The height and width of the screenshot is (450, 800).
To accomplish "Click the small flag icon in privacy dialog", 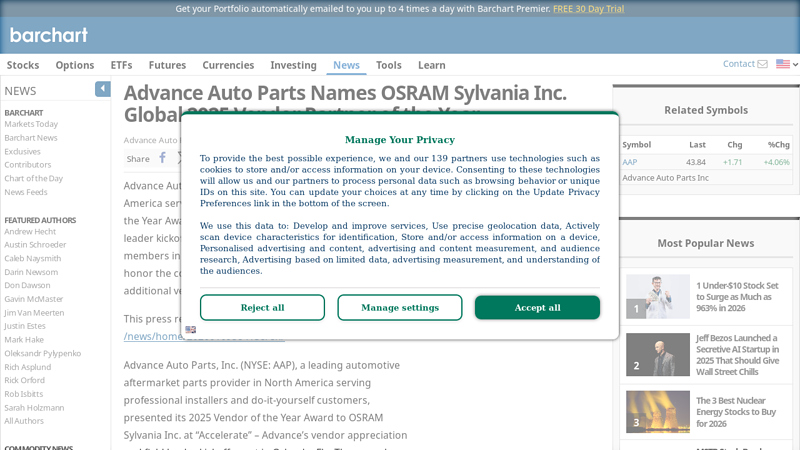I will tap(191, 330).
